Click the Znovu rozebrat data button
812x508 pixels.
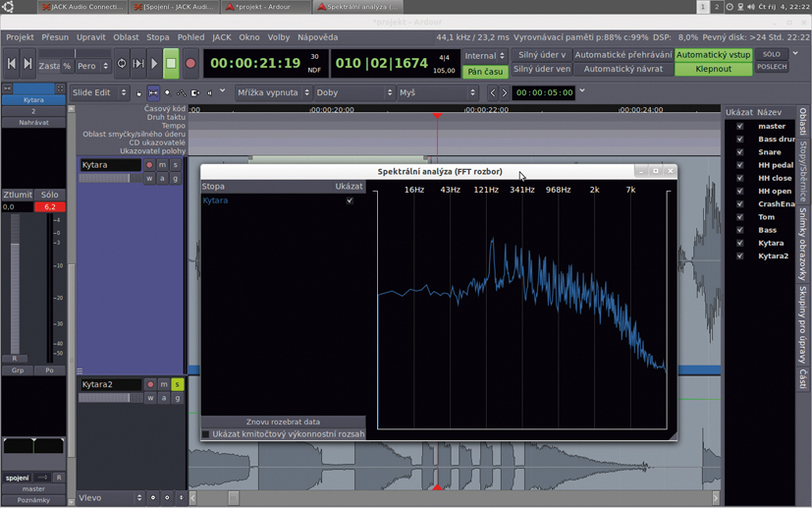pyautogui.click(x=283, y=422)
